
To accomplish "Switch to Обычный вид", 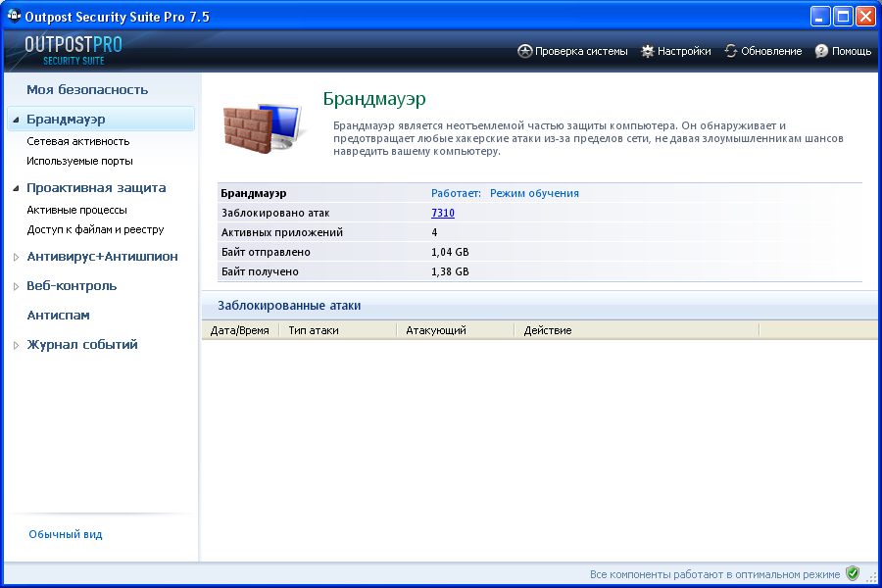I will [66, 534].
